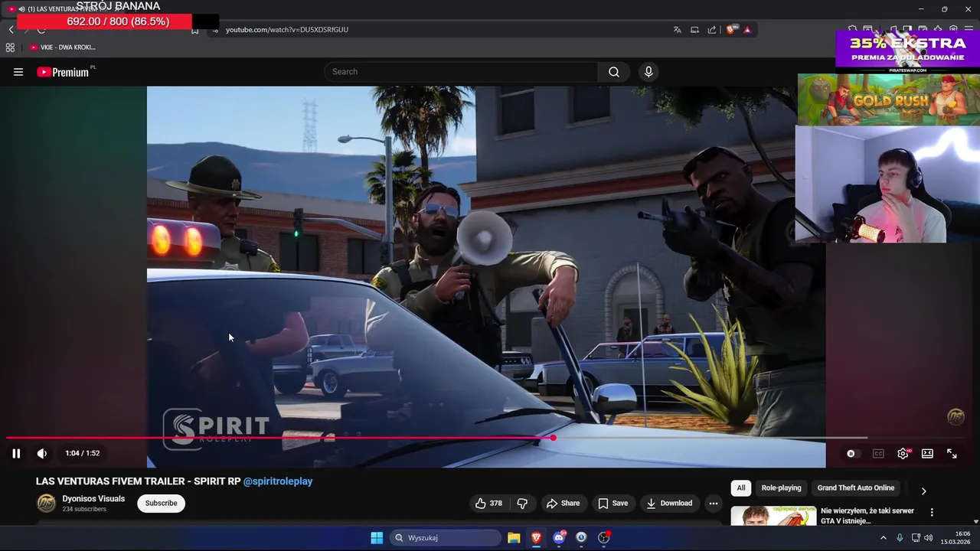Open the Share dialog
This screenshot has height=551, width=980.
563,504
